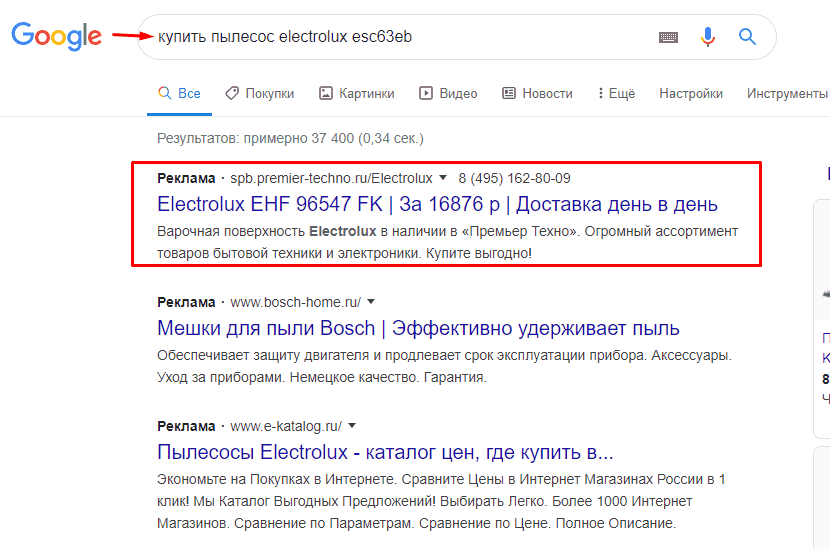The width and height of the screenshot is (830, 549).
Task: Switch to the Картинки tab
Action: pyautogui.click(x=356, y=94)
